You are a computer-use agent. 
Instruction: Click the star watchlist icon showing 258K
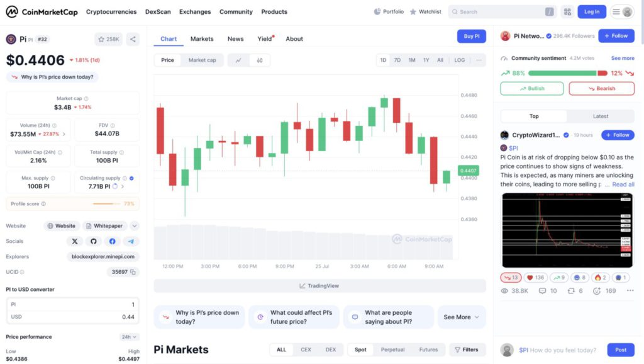[x=109, y=39]
